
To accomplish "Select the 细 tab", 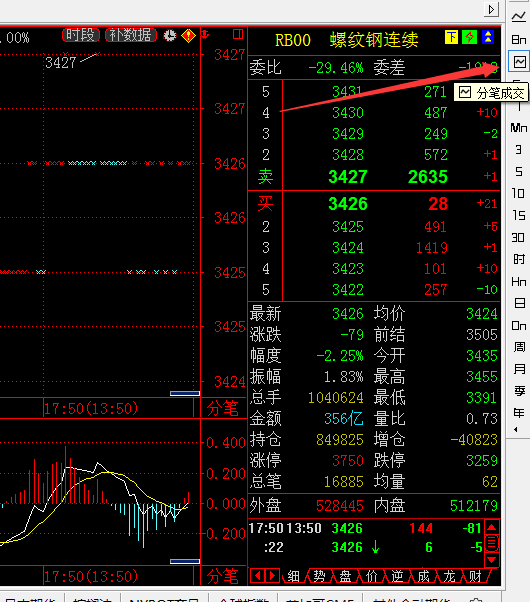I will coord(293,576).
